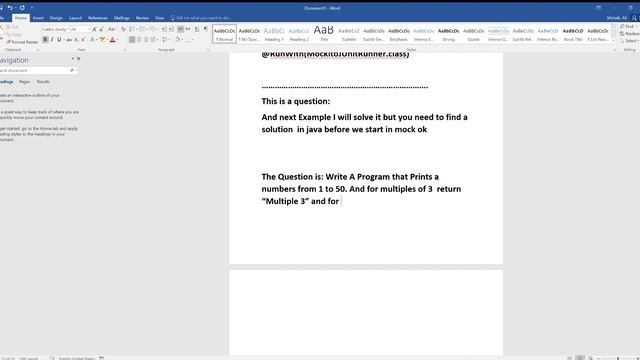Click the Align Right icon
This screenshot has width=640, height=360.
146,40
